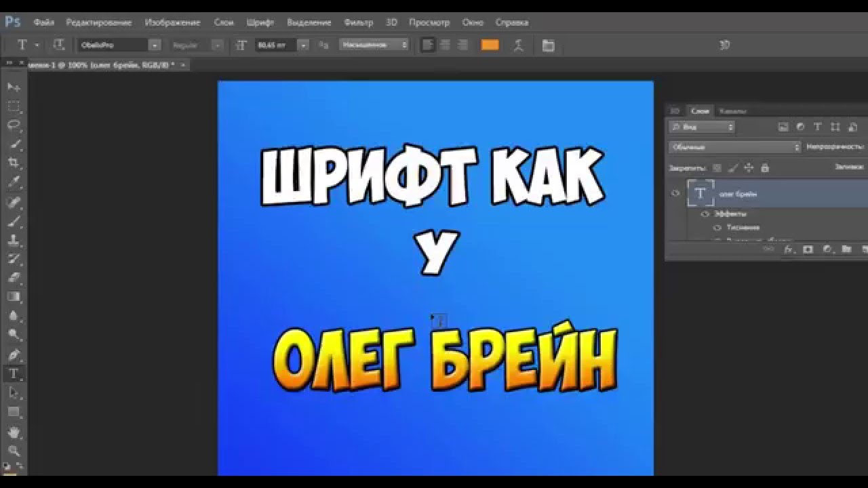Select the Zoom tool
The width and height of the screenshot is (868, 488).
coord(14,451)
